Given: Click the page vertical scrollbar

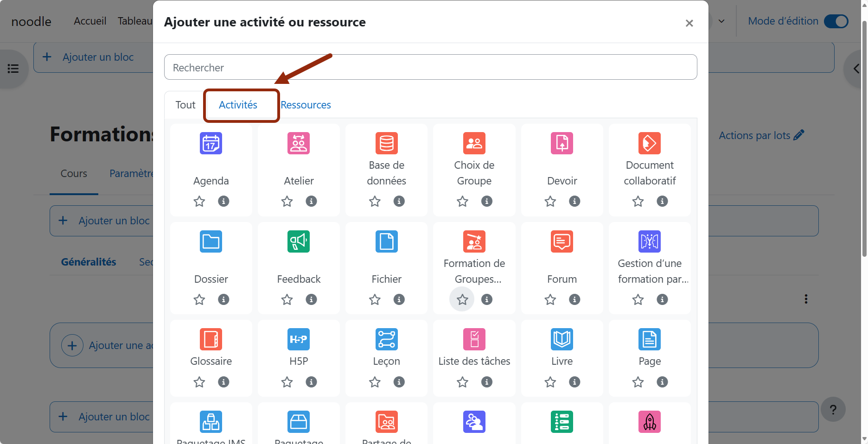Looking at the screenshot, I should click(864, 139).
